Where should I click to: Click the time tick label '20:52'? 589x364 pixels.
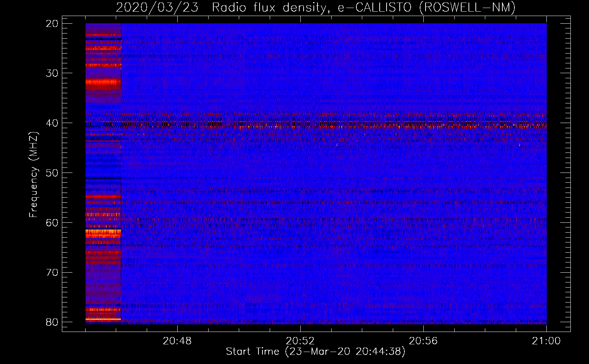click(300, 341)
